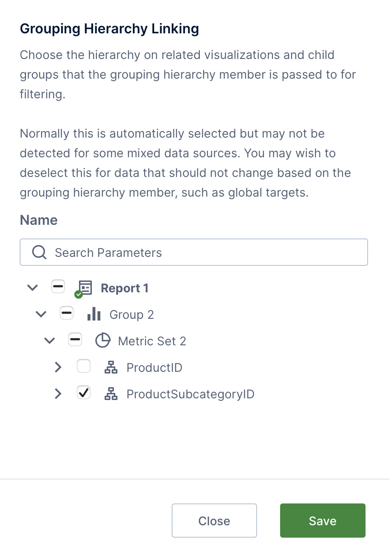Image resolution: width=392 pixels, height=559 pixels.
Task: Expand the ProductSubcategoryID hierarchy node
Action: tap(58, 394)
